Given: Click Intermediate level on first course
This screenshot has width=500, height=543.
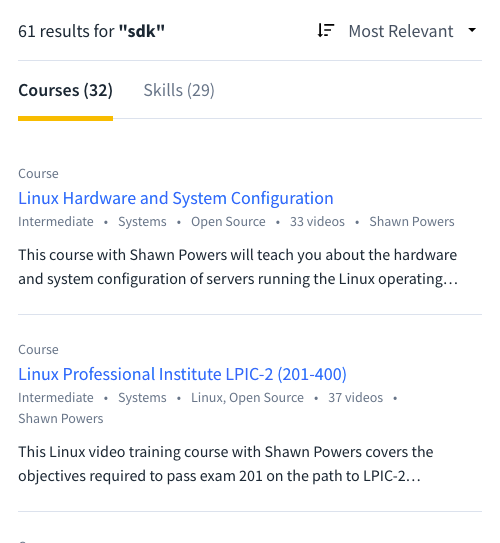Looking at the screenshot, I should point(56,222).
